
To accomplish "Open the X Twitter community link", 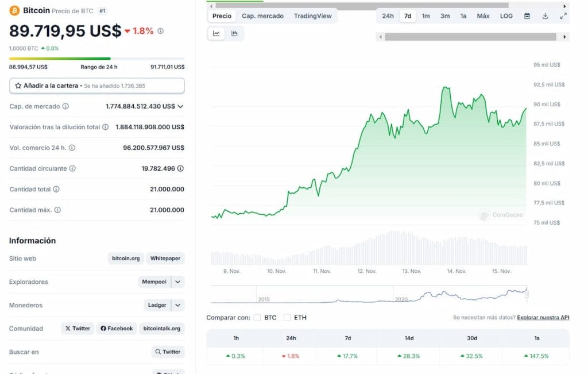I will point(78,329).
